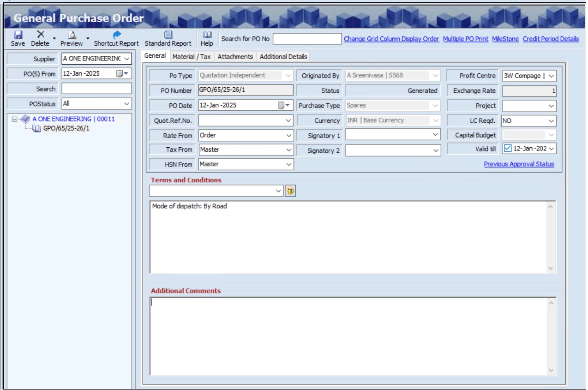Click the Search for PO No field
Image resolution: width=588 pixels, height=390 pixels.
(x=307, y=39)
